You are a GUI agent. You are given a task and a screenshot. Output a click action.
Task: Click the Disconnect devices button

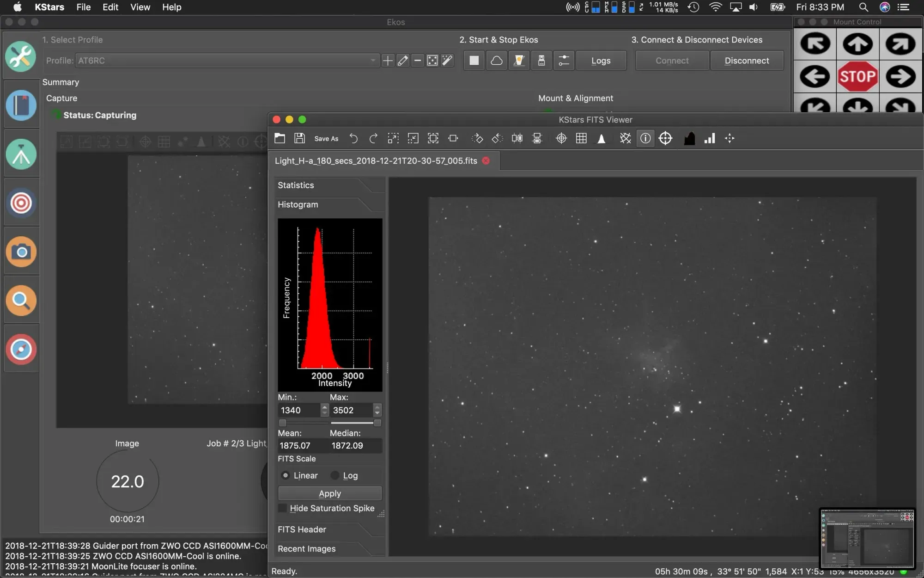[x=747, y=61]
